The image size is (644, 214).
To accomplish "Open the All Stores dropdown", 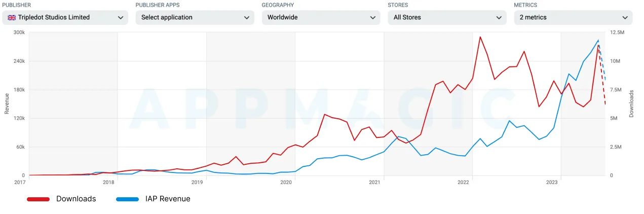I will 447,17.
